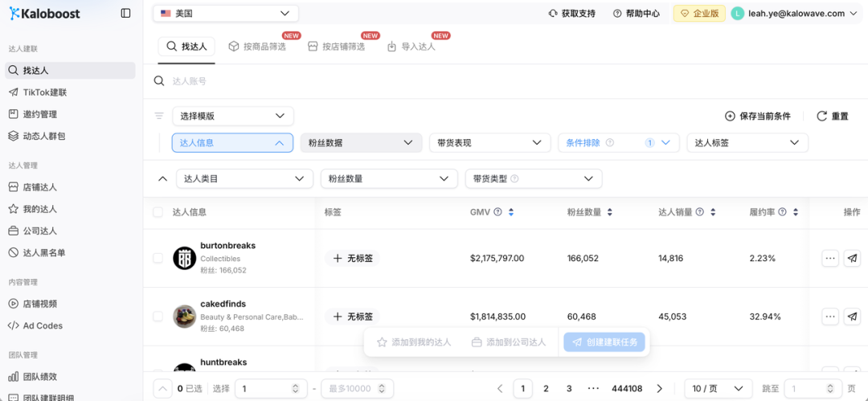Click the 履约率 help question icon
The width and height of the screenshot is (868, 401).
[782, 211]
